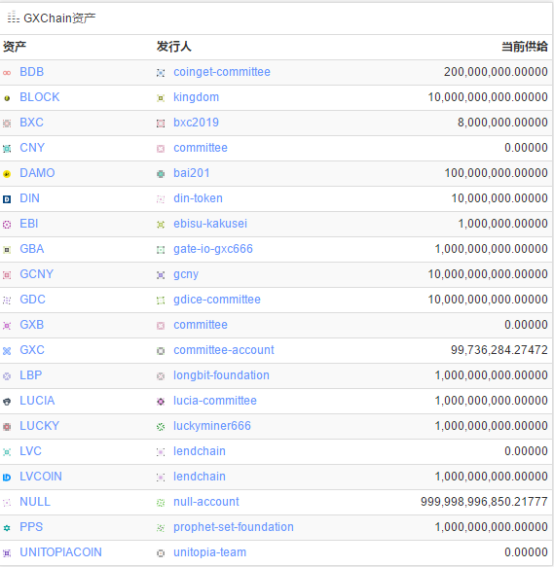The image size is (554, 568).
Task: Select the 发行人 column header
Action: (x=174, y=47)
